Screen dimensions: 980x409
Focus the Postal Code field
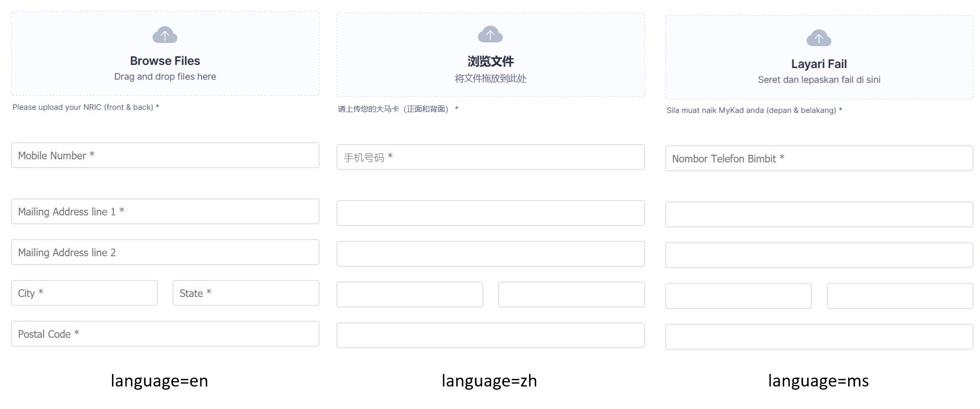(x=165, y=334)
